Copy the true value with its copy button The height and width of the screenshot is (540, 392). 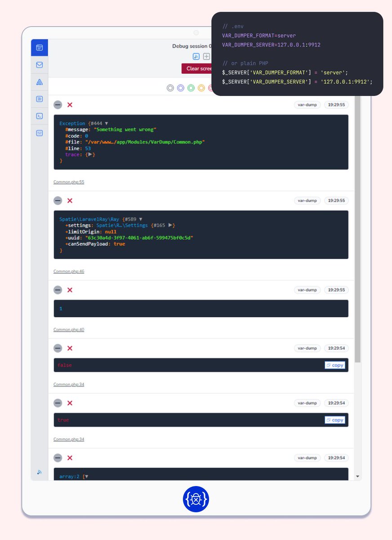335,420
